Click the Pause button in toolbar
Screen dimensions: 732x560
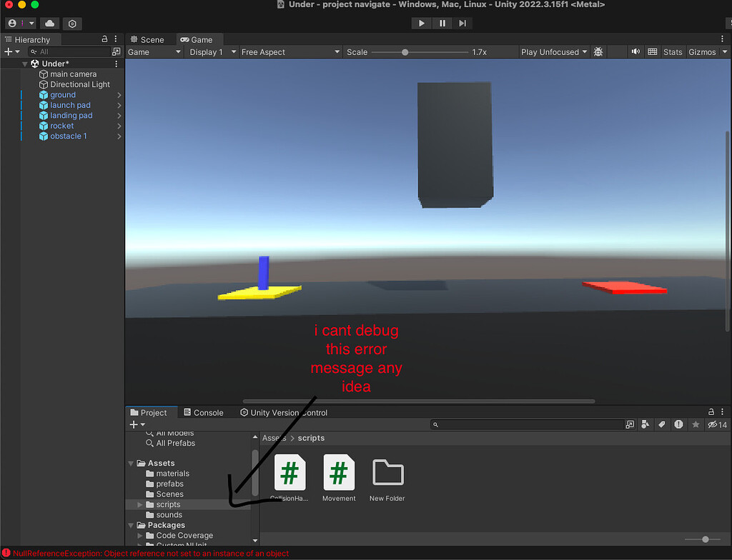pos(442,23)
